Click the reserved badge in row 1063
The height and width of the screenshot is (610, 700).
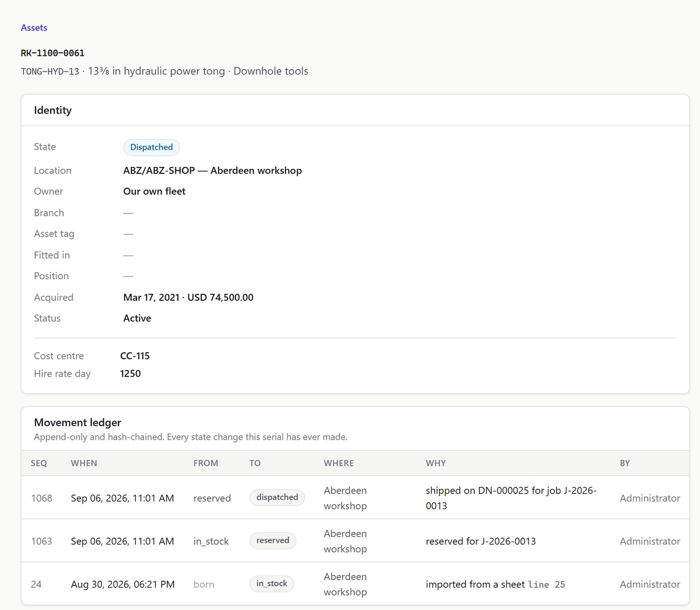pos(273,541)
